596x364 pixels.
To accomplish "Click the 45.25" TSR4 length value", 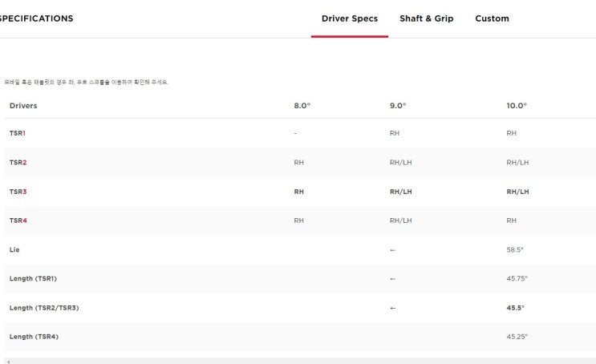I will click(517, 337).
